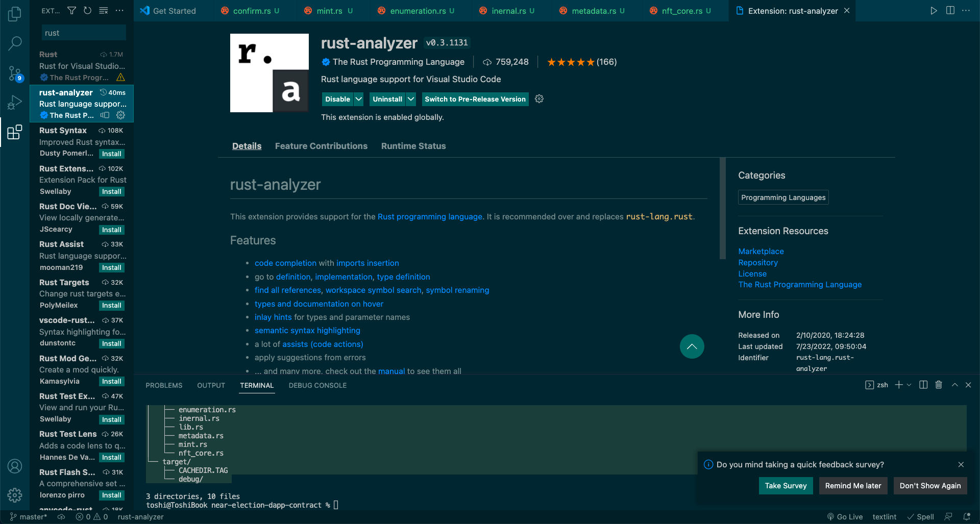
Task: Open the PROBLEMS panel tab
Action: tap(164, 385)
